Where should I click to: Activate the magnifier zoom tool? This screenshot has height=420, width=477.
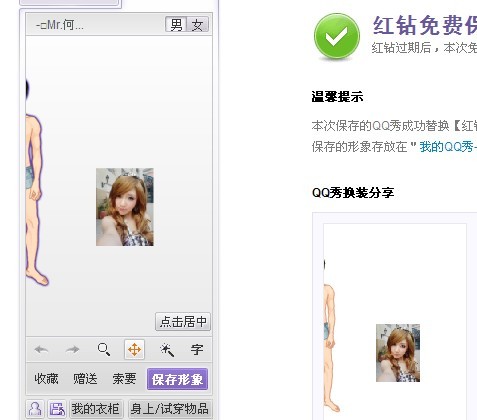(104, 350)
